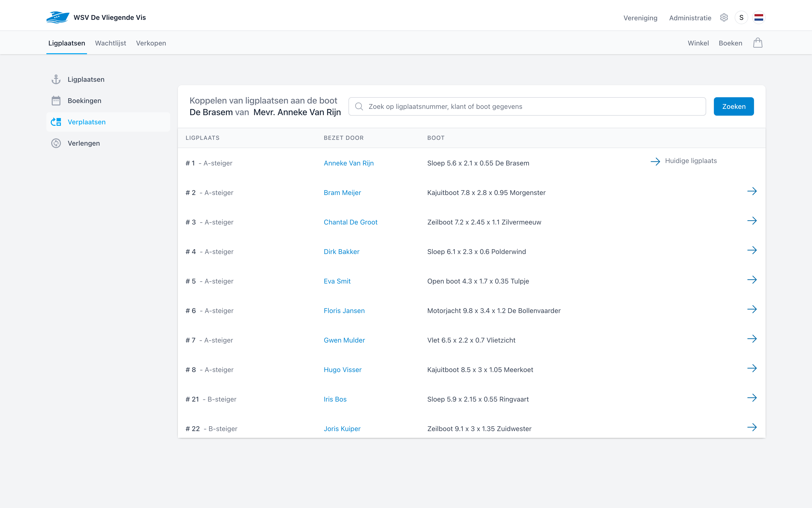The height and width of the screenshot is (508, 812).
Task: Assign berth #4 using Dirk Bakker row arrow
Action: pyautogui.click(x=752, y=250)
